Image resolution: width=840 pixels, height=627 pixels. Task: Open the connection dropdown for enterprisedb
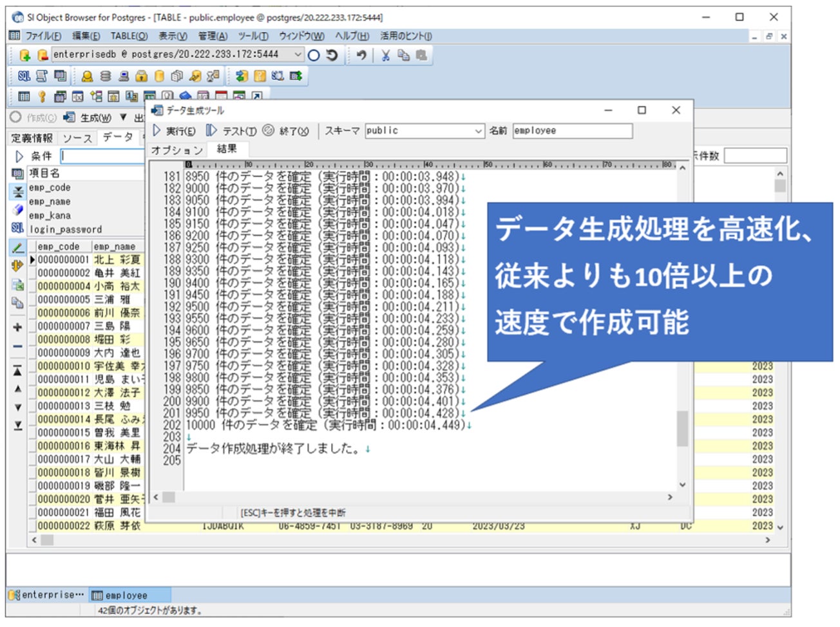point(296,55)
